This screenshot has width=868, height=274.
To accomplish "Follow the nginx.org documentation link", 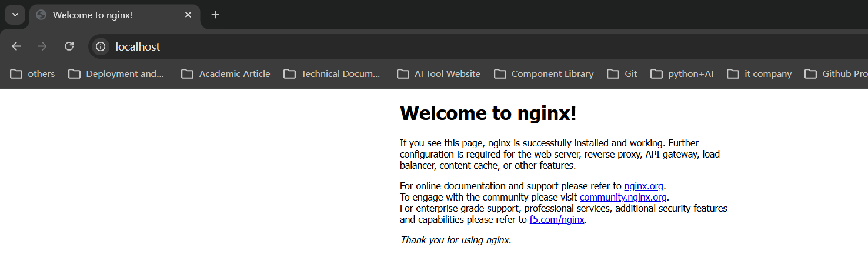I will tap(643, 186).
